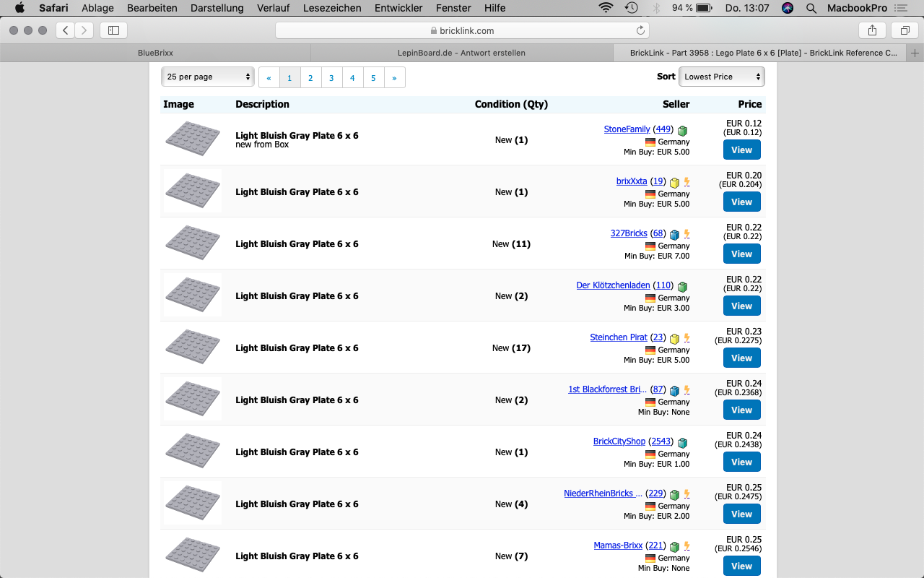This screenshot has height=578, width=924.
Task: Click plate thumbnail in BrickCityShop row
Action: pyautogui.click(x=192, y=452)
